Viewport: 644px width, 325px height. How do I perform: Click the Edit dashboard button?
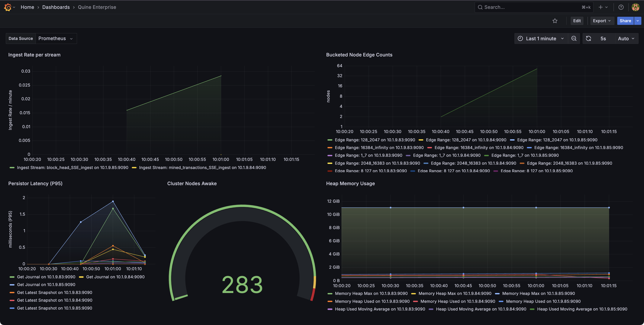(577, 21)
